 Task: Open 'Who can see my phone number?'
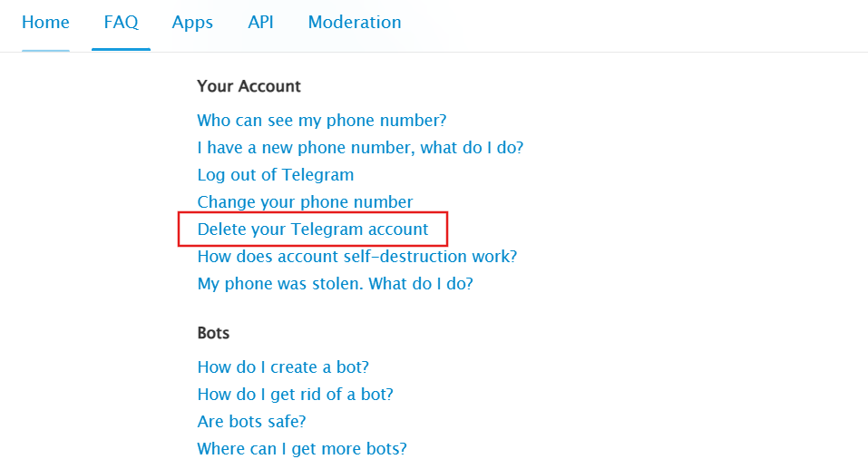pyautogui.click(x=322, y=120)
